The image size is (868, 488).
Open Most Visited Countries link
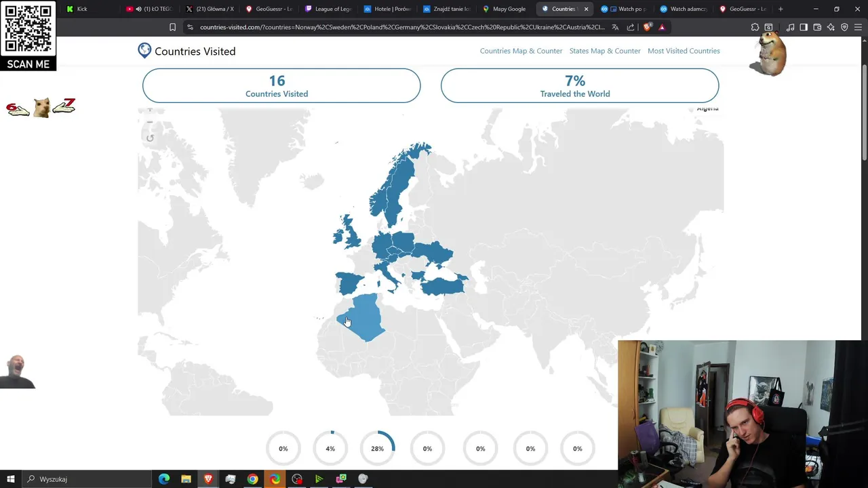pyautogui.click(x=684, y=51)
